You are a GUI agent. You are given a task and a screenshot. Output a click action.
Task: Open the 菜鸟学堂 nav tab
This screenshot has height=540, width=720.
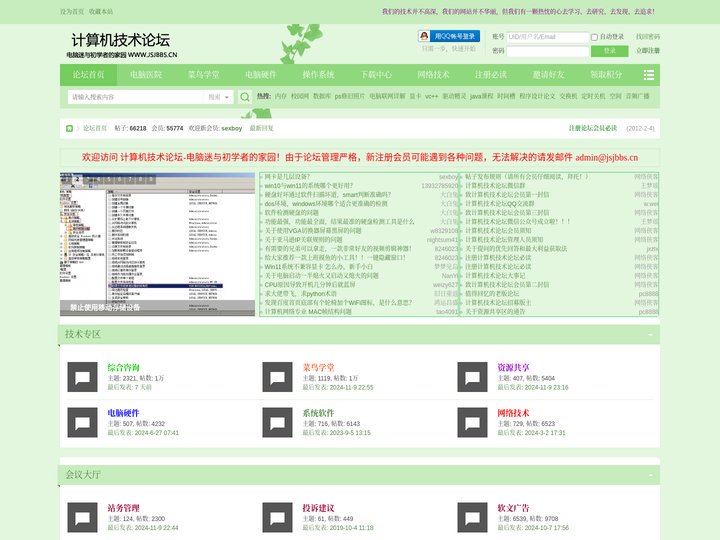coord(203,75)
